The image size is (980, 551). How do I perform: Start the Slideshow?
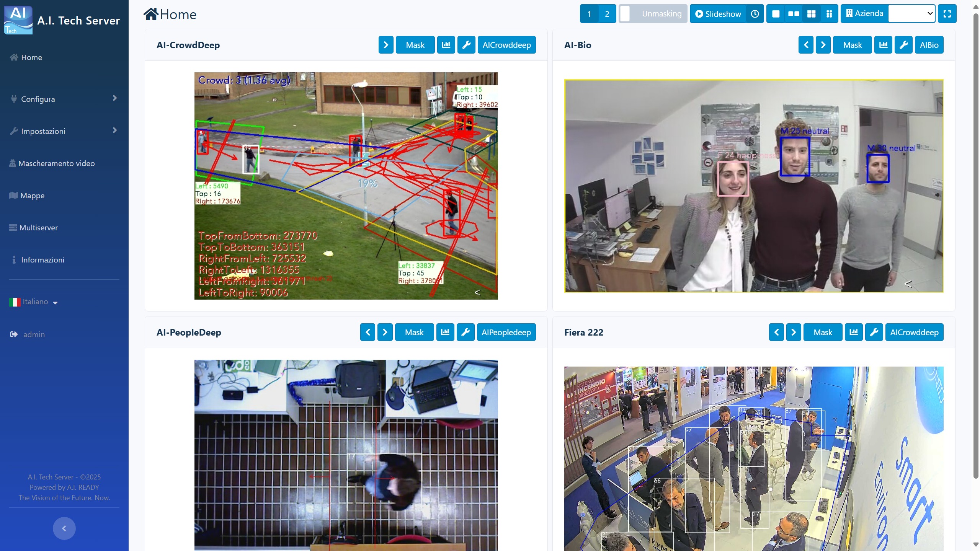click(718, 14)
